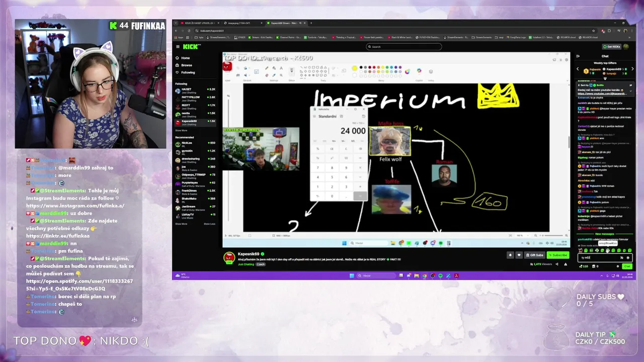644x362 pixels.
Task: Switch to image.png browser tab
Action: [x=243, y=23]
